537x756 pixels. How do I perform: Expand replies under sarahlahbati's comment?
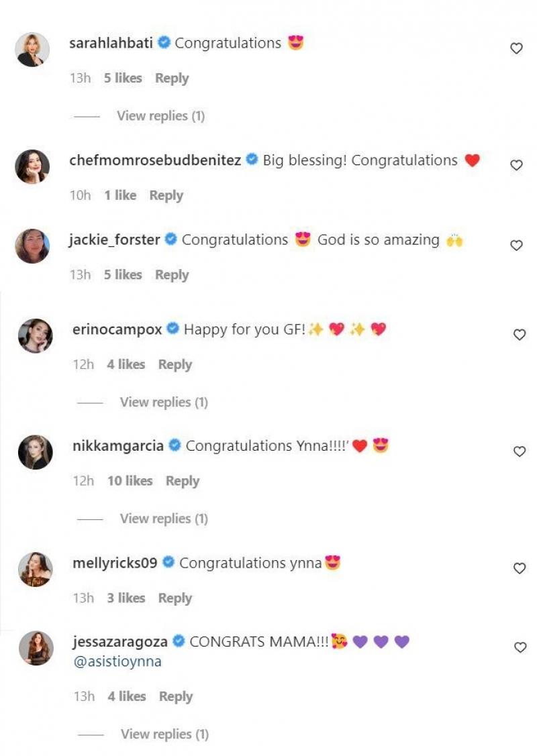(x=160, y=116)
